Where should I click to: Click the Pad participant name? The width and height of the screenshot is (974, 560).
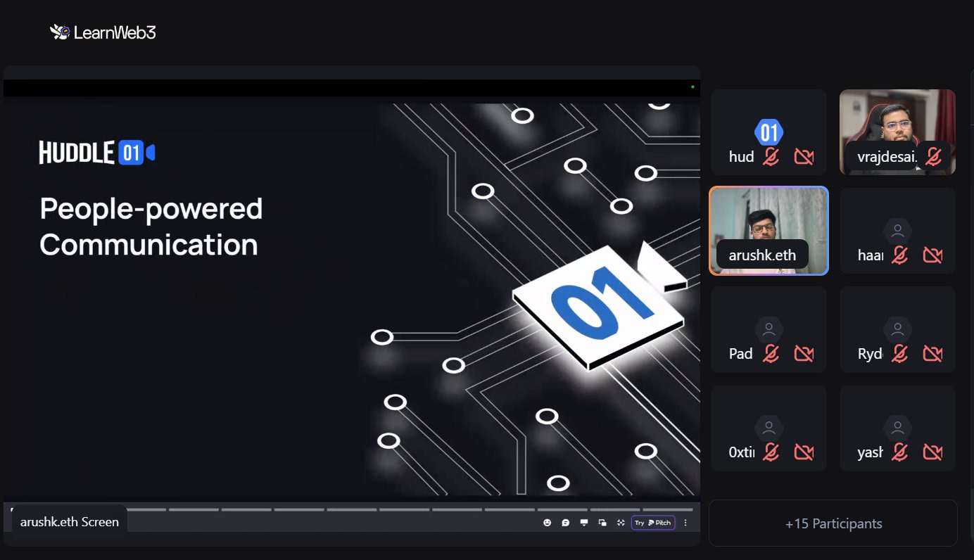[x=741, y=353]
